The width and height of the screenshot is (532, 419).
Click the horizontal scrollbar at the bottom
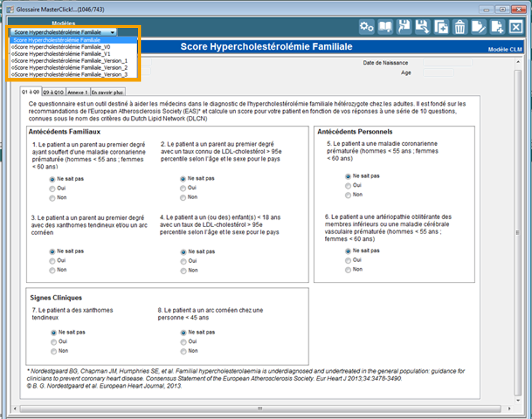pyautogui.click(x=260, y=408)
